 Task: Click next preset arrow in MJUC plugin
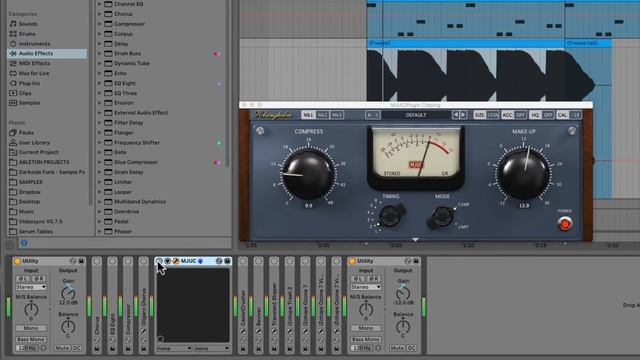pyautogui.click(x=463, y=115)
